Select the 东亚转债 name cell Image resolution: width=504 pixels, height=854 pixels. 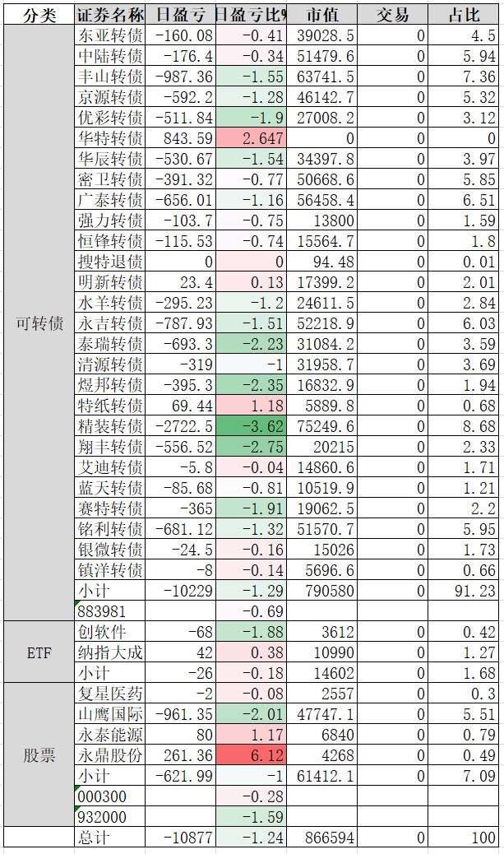pyautogui.click(x=109, y=35)
